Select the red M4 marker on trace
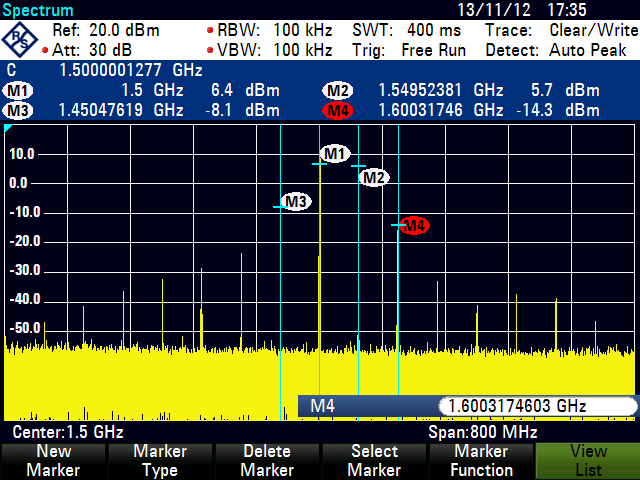Screen dimensions: 640x480 (414, 225)
